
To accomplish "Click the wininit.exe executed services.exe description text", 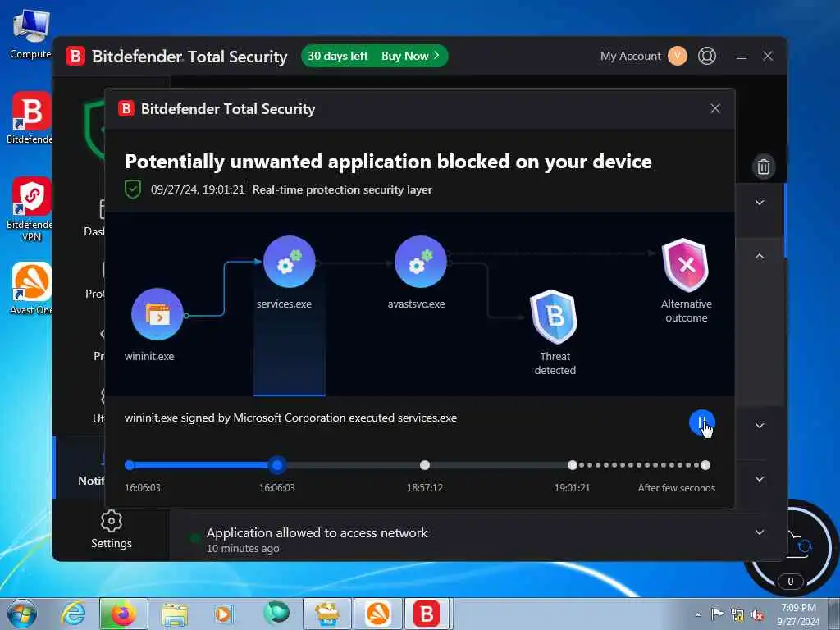I will [290, 418].
